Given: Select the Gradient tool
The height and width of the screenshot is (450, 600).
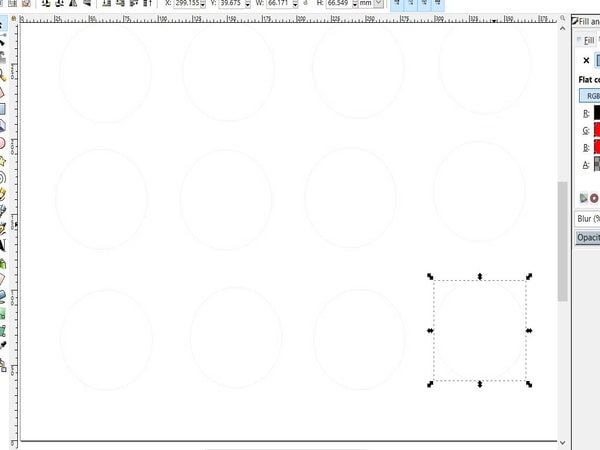Looking at the screenshot, I should [2, 314].
